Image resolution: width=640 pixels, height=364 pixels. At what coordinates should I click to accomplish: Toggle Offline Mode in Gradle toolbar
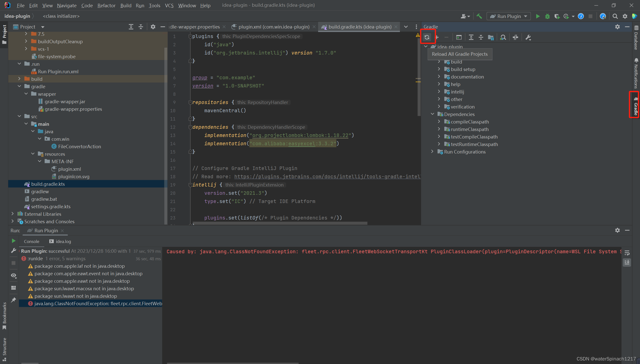515,37
